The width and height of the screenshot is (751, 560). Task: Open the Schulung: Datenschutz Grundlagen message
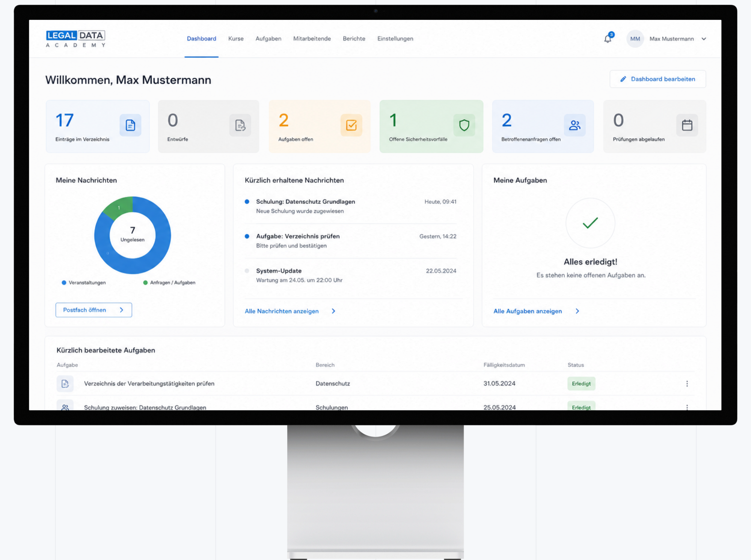[x=351, y=206]
